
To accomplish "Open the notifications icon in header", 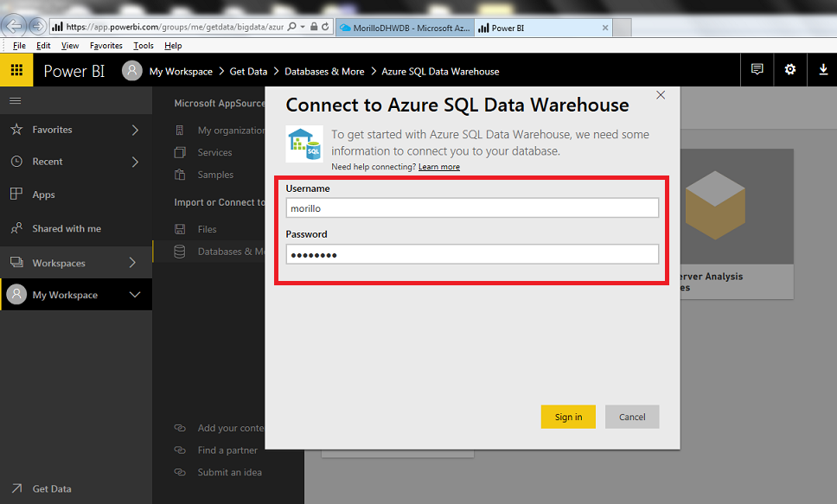I will click(757, 69).
